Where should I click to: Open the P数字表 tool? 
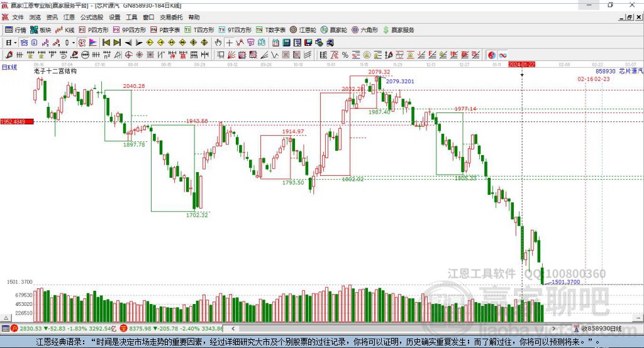(165, 30)
